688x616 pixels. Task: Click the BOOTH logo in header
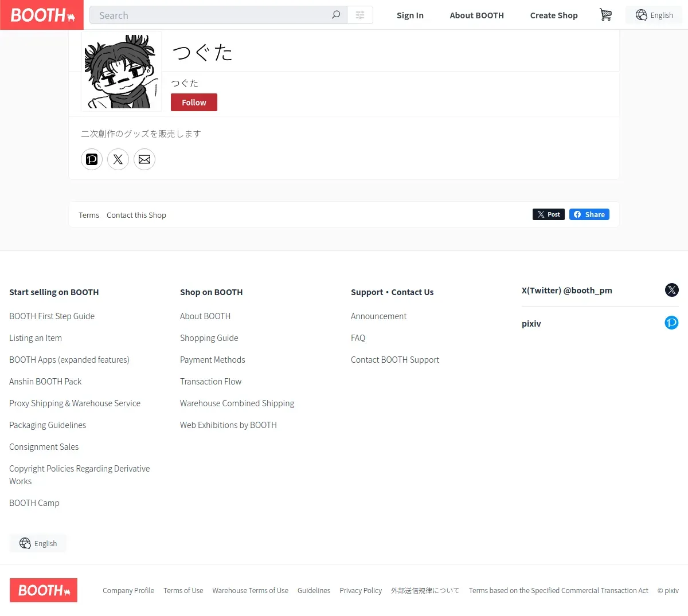42,15
